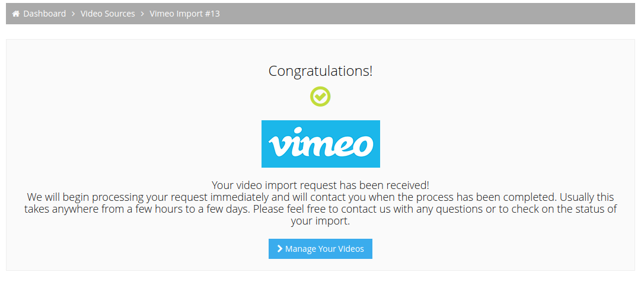Screen dimensions: 644x282
Task: Click the Congratulations! heading
Action: [x=320, y=71]
